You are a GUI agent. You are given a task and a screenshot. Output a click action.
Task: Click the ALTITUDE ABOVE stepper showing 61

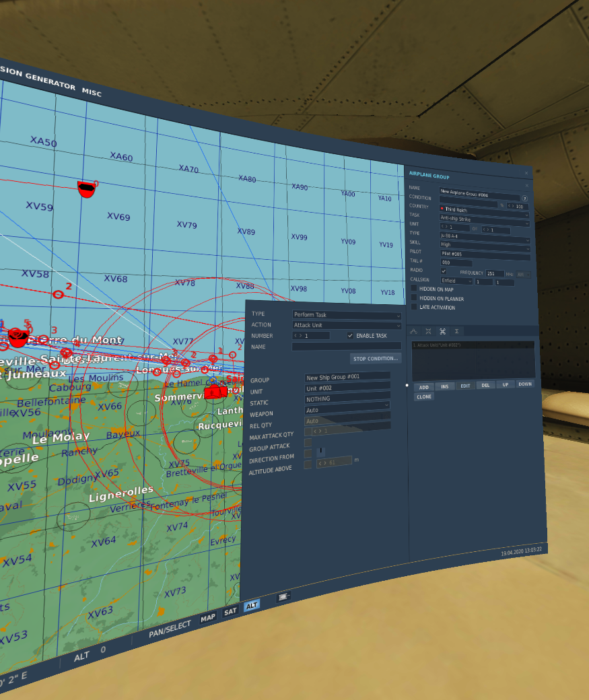334,462
